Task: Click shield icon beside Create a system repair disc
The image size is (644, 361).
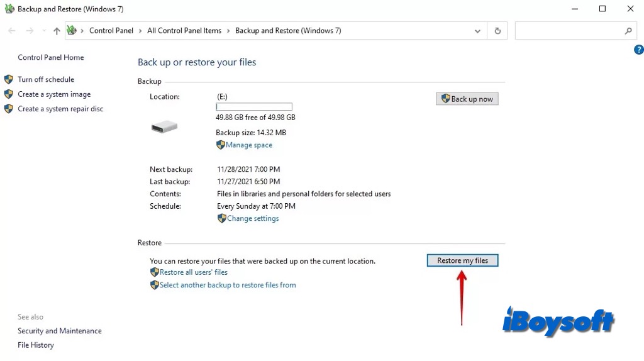Action: click(9, 109)
